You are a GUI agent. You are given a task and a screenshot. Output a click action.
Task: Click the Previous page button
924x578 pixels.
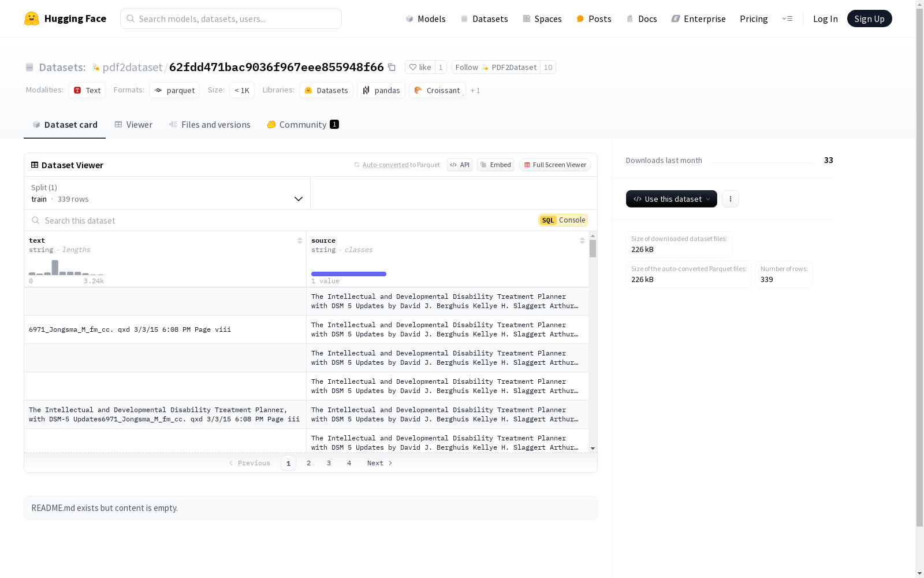(x=249, y=463)
